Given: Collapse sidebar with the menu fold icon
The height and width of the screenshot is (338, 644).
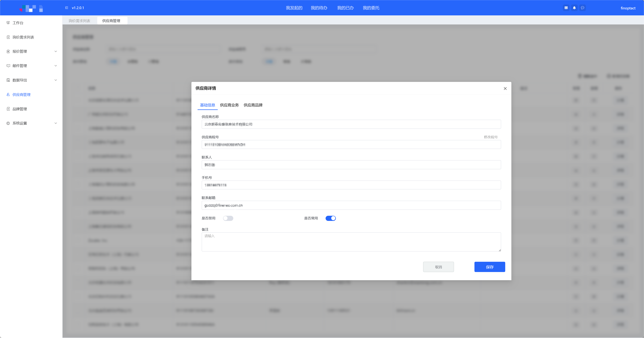Looking at the screenshot, I should point(66,8).
